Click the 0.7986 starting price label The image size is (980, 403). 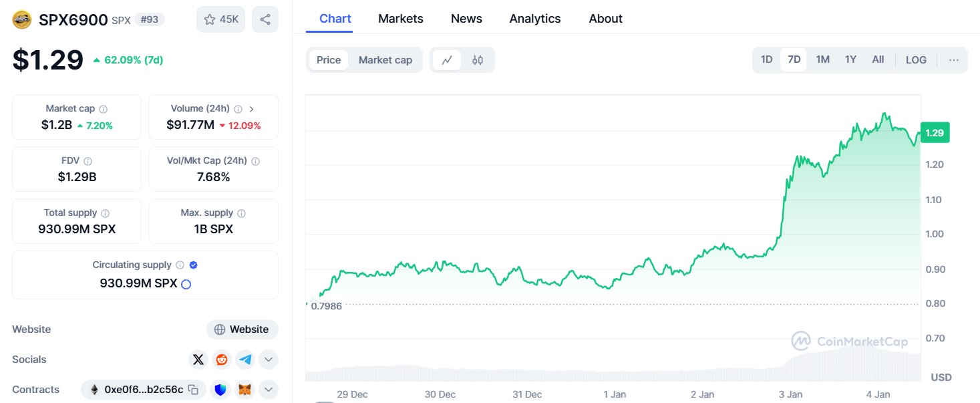point(327,306)
